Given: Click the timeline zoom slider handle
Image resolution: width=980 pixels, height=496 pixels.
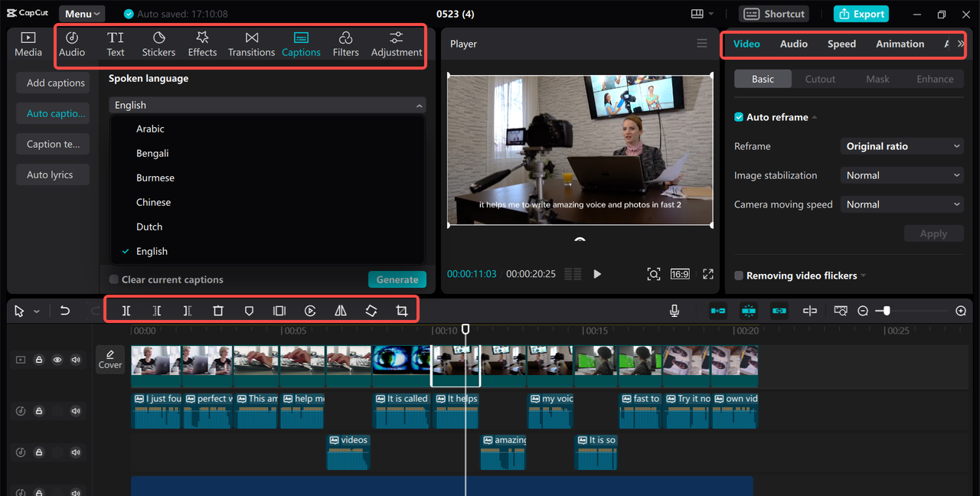Looking at the screenshot, I should [x=887, y=311].
